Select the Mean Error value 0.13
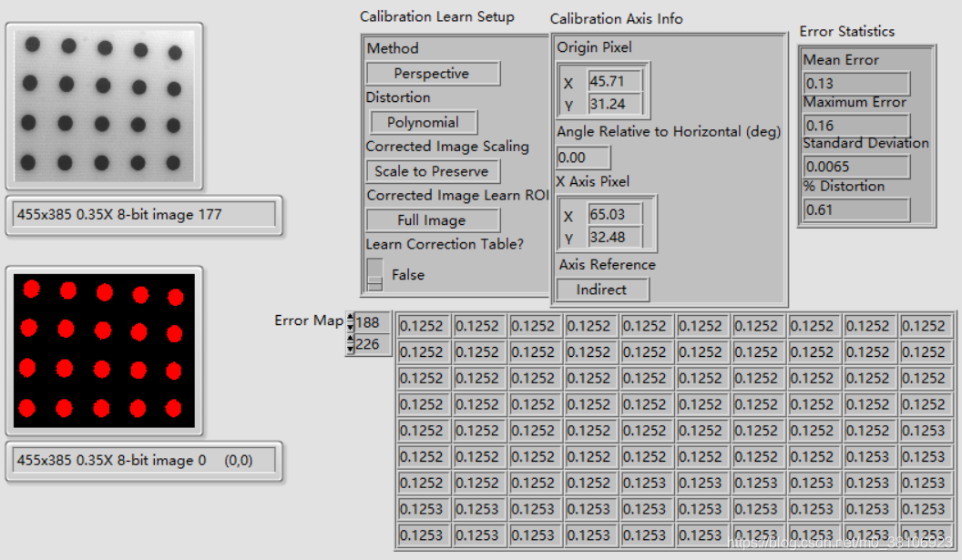The height and width of the screenshot is (560, 962). click(x=856, y=84)
